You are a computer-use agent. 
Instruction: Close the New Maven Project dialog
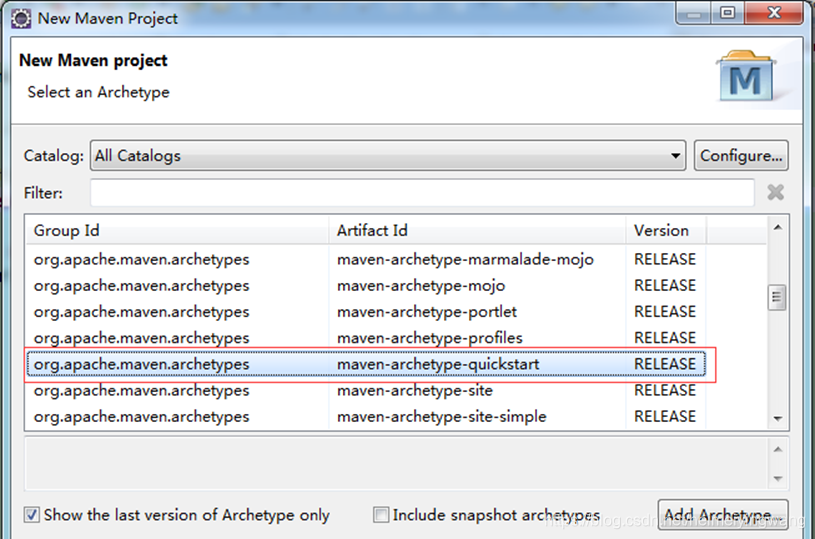[774, 12]
